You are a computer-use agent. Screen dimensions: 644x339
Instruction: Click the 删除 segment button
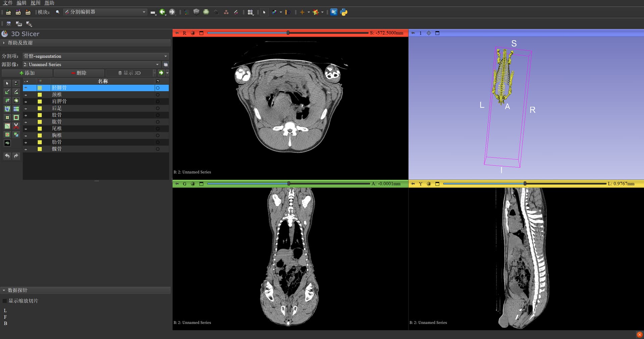79,73
